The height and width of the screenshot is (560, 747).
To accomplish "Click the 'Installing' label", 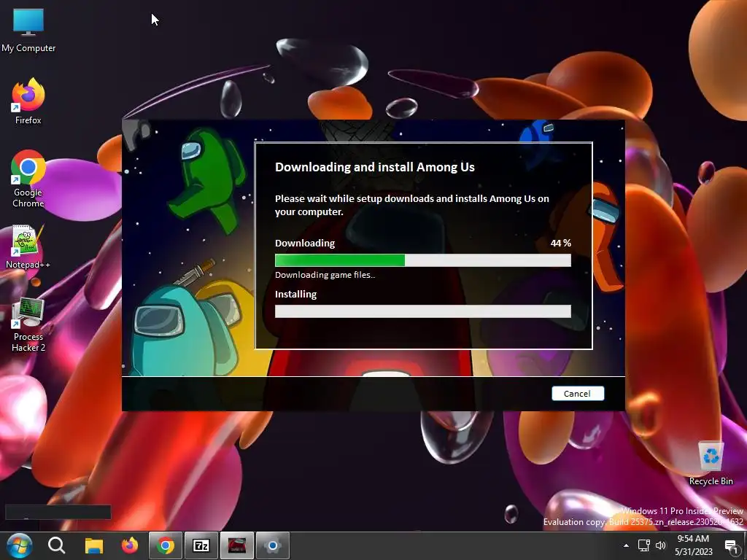I will [296, 295].
